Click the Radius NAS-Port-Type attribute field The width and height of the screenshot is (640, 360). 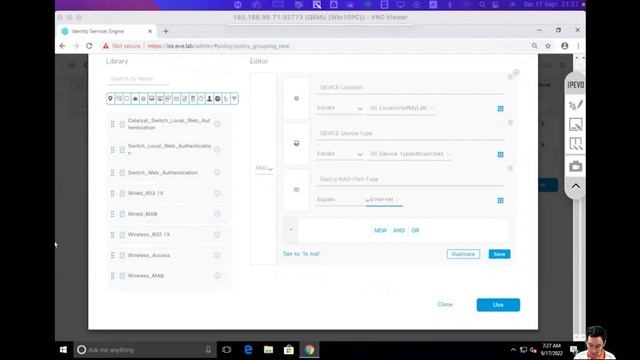click(409, 179)
